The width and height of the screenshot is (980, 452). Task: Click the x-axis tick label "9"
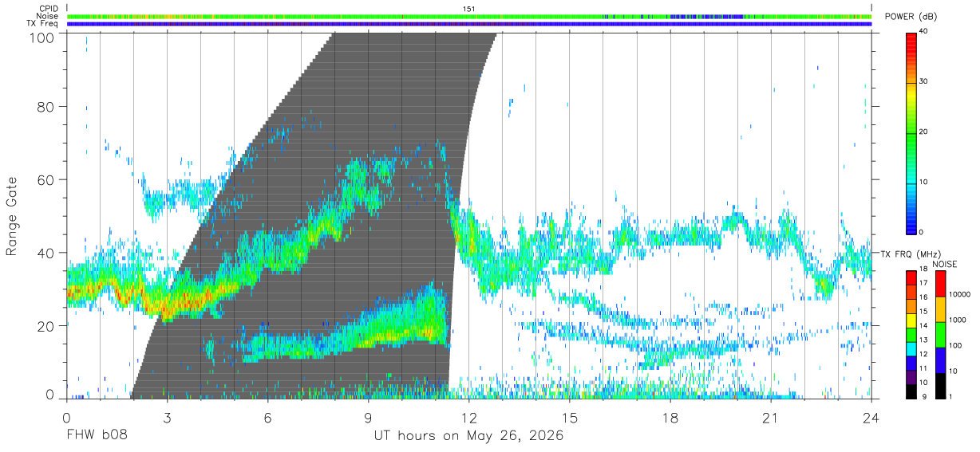coord(368,418)
